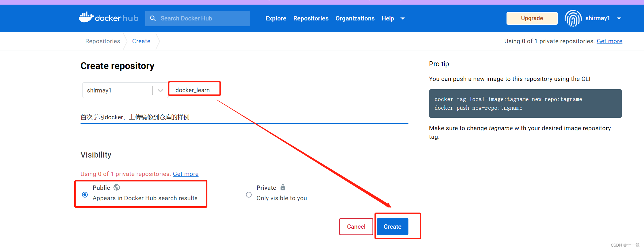The image size is (644, 250).
Task: Click the repository name field docker_learn
Action: pos(292,90)
